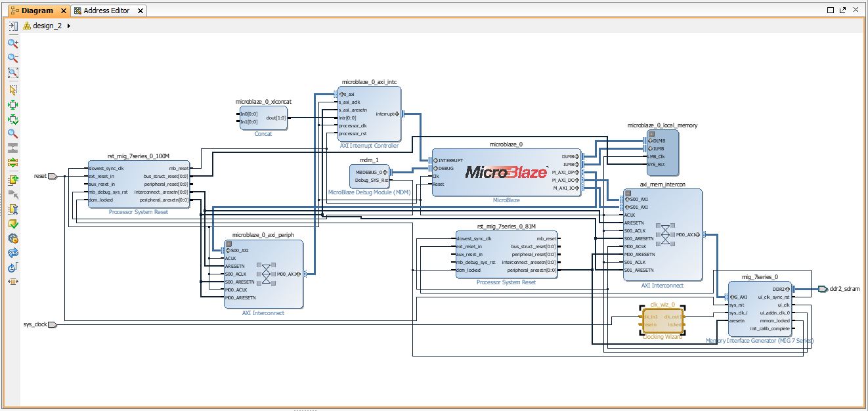The image size is (868, 411).
Task: Click the search magnifier icon below the green arrows
Action: [x=12, y=134]
